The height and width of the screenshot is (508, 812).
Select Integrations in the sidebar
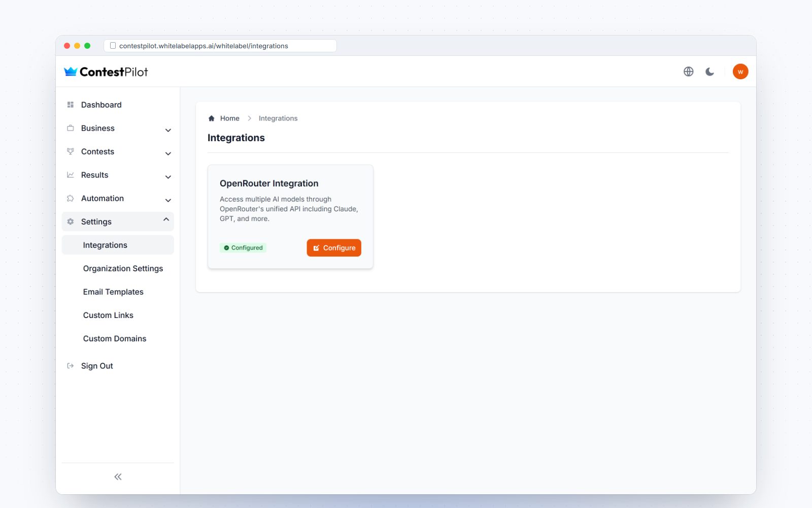(x=118, y=245)
